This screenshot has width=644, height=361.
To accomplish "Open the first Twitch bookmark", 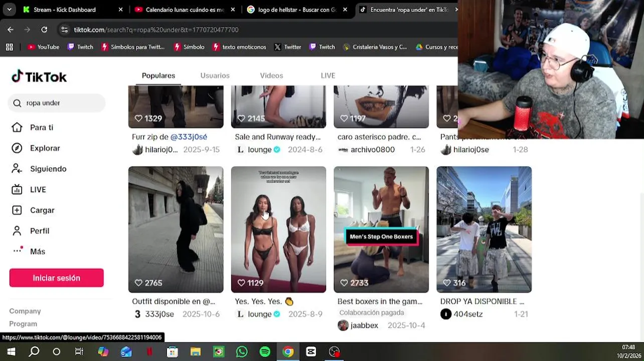I will coord(80,47).
